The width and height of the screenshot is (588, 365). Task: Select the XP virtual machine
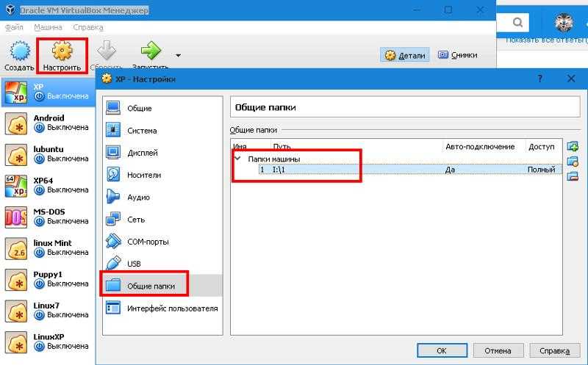pyautogui.click(x=48, y=92)
